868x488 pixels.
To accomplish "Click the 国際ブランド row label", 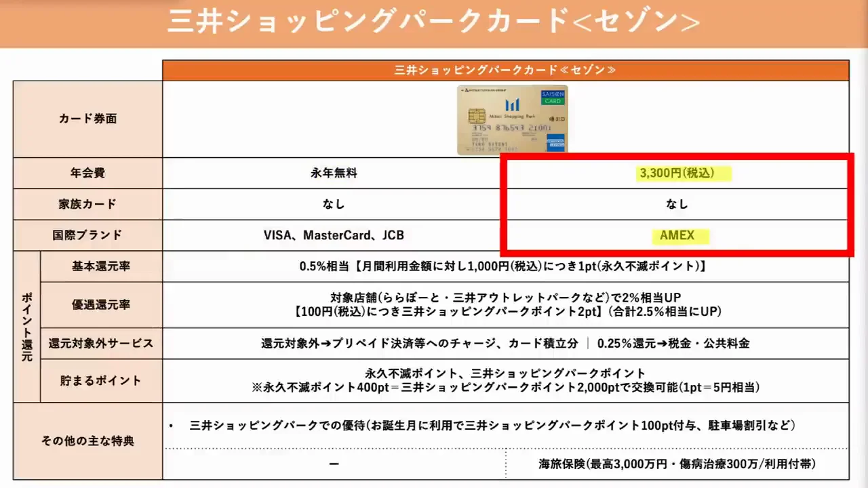I will point(87,235).
